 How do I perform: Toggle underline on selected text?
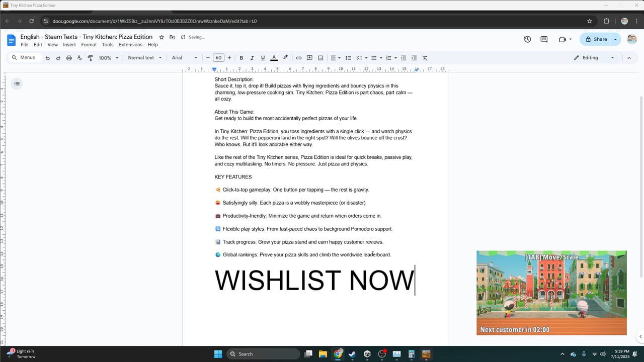[262, 57]
